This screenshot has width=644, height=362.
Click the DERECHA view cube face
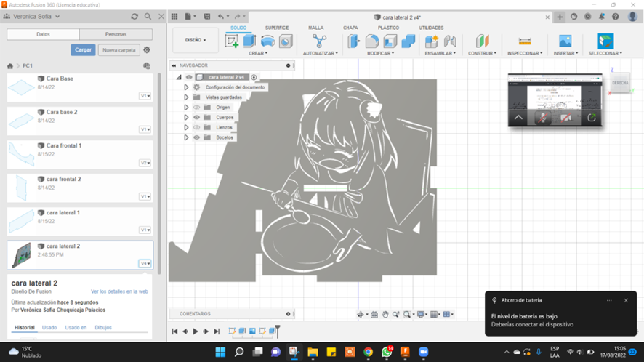[620, 83]
